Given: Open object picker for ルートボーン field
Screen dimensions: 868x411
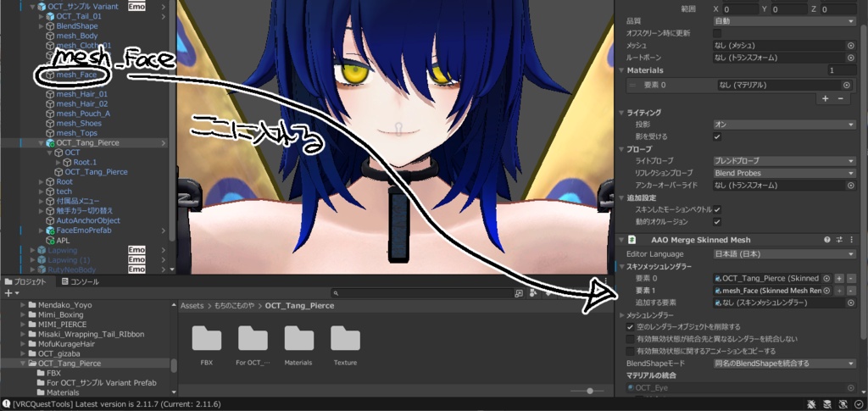Looking at the screenshot, I should pos(851,58).
